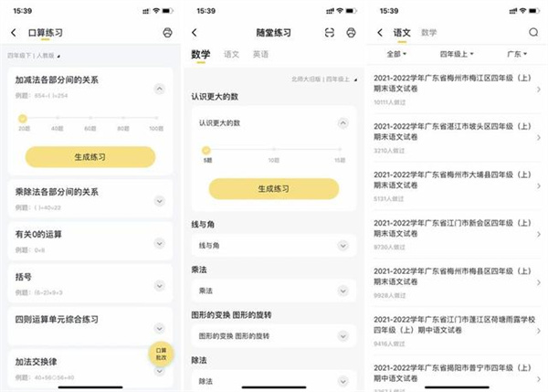548x392 pixels.
Task: Go back from the 口算练习 screen
Action: (x=14, y=33)
